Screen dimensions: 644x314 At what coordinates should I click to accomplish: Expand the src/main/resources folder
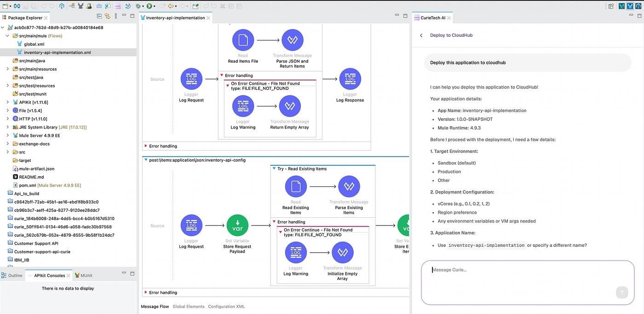(x=7, y=69)
